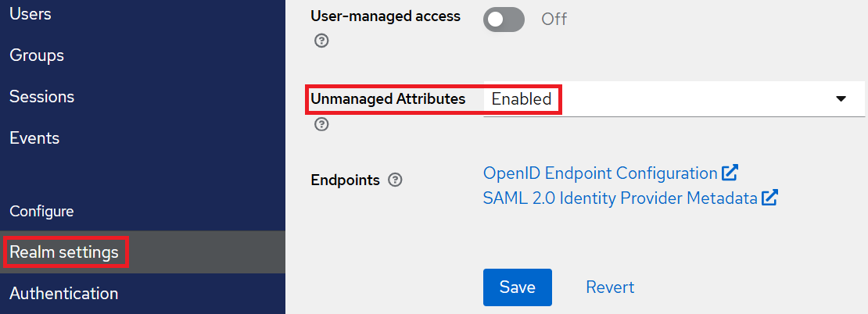Click the Configure section heading in sidebar

(41, 212)
